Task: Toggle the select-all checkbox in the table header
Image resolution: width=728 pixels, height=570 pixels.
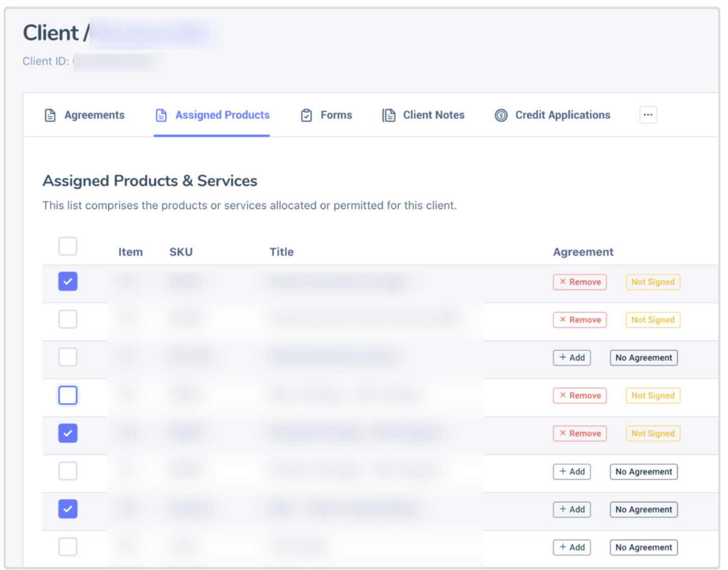Action: coord(68,246)
